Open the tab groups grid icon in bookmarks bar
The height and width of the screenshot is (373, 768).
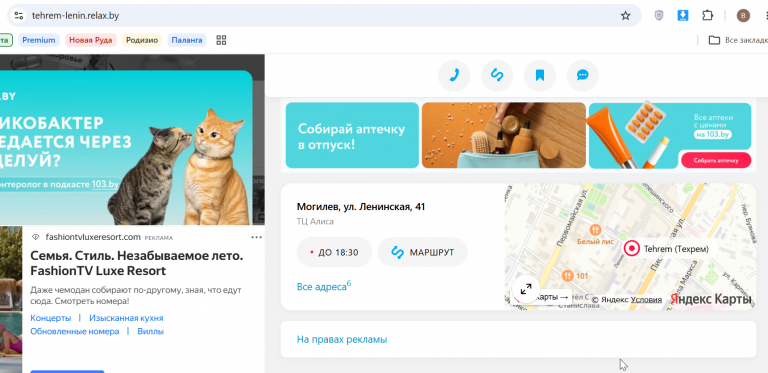(x=221, y=40)
